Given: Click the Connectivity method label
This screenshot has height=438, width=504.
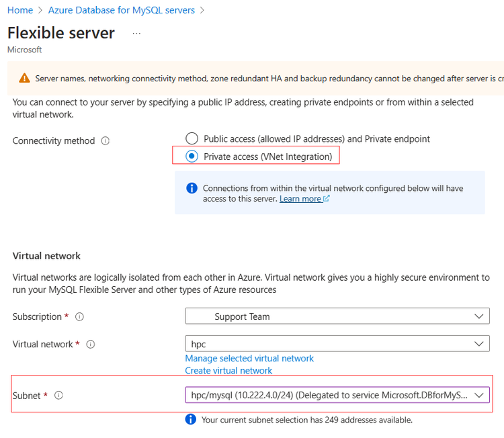Looking at the screenshot, I should click(x=54, y=141).
